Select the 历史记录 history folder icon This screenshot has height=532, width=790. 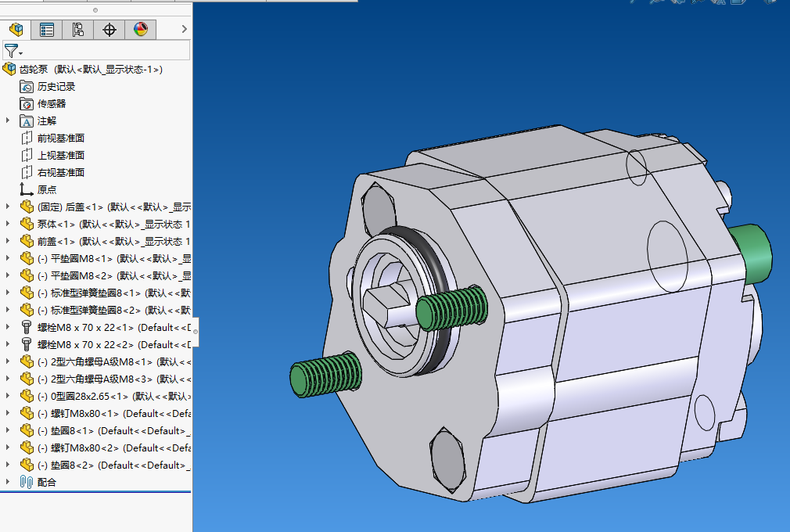point(27,87)
